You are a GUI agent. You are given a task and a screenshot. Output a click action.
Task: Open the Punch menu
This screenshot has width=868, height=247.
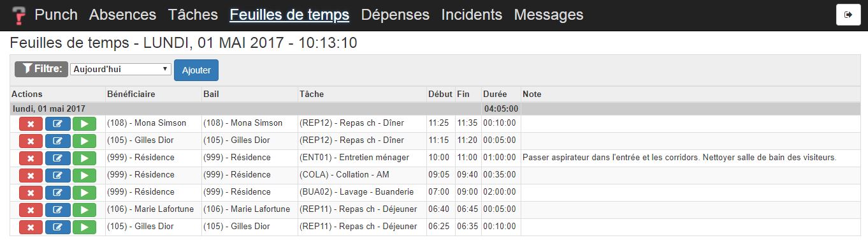(x=56, y=15)
